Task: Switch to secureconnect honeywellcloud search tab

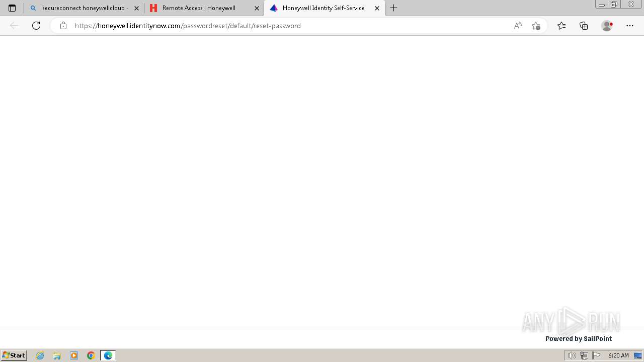Action: [x=84, y=8]
